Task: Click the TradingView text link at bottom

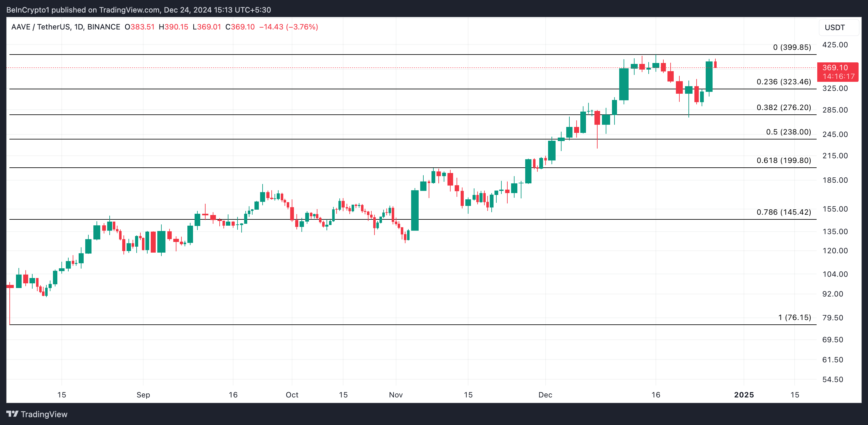Action: tap(44, 414)
